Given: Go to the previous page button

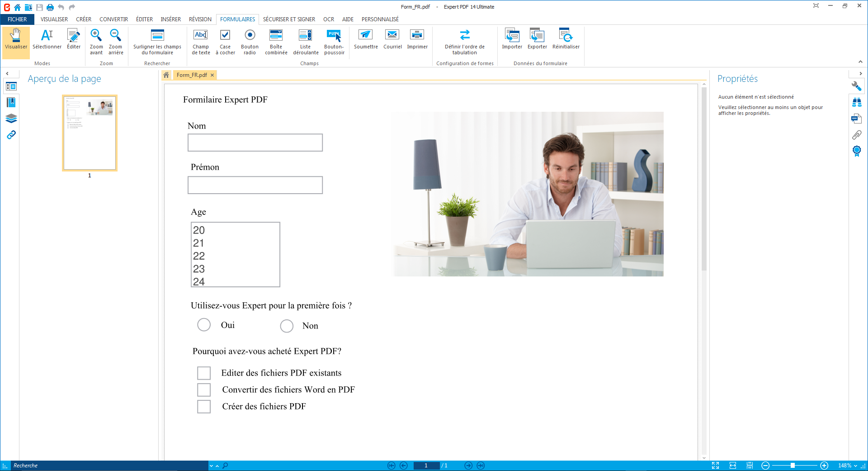Looking at the screenshot, I should click(x=404, y=466).
